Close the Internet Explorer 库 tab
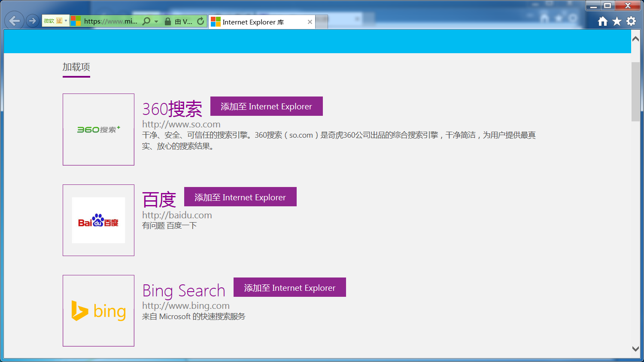This screenshot has height=362, width=644. coord(310,22)
